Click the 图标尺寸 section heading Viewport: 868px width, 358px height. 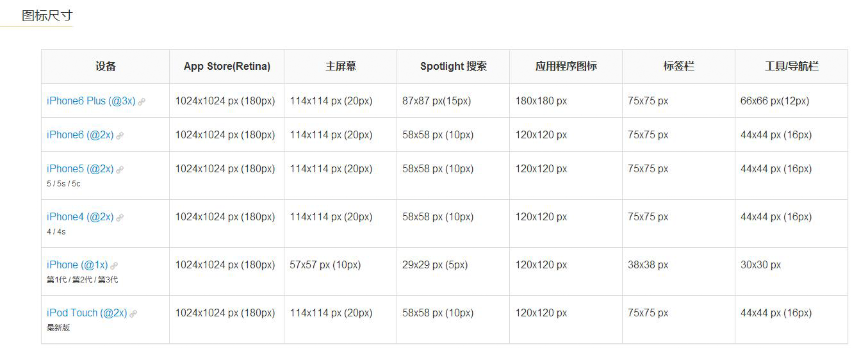pyautogui.click(x=47, y=16)
